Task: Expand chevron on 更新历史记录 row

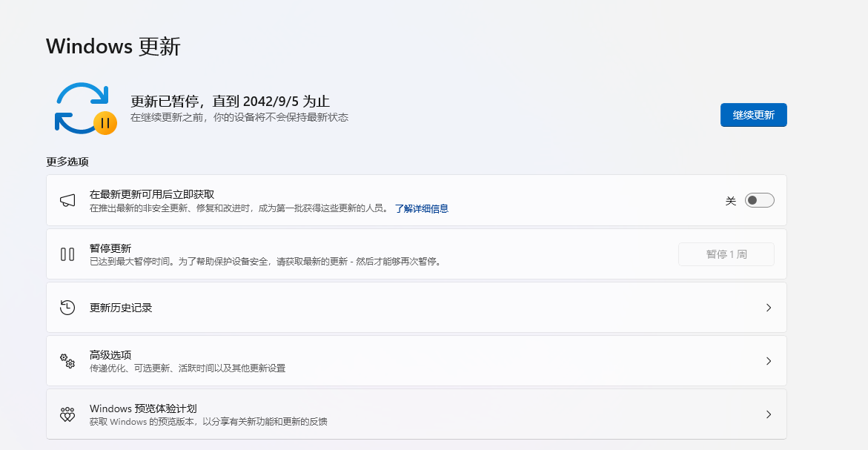Action: tap(769, 307)
